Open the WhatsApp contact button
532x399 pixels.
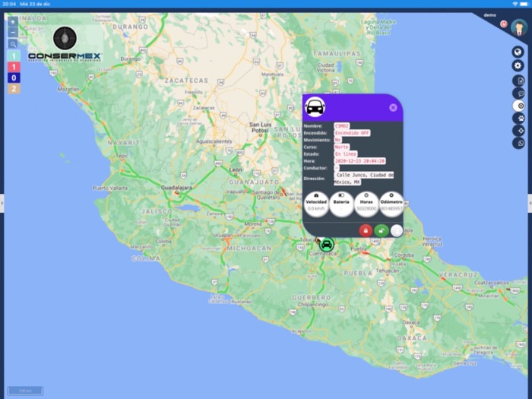coord(519,143)
